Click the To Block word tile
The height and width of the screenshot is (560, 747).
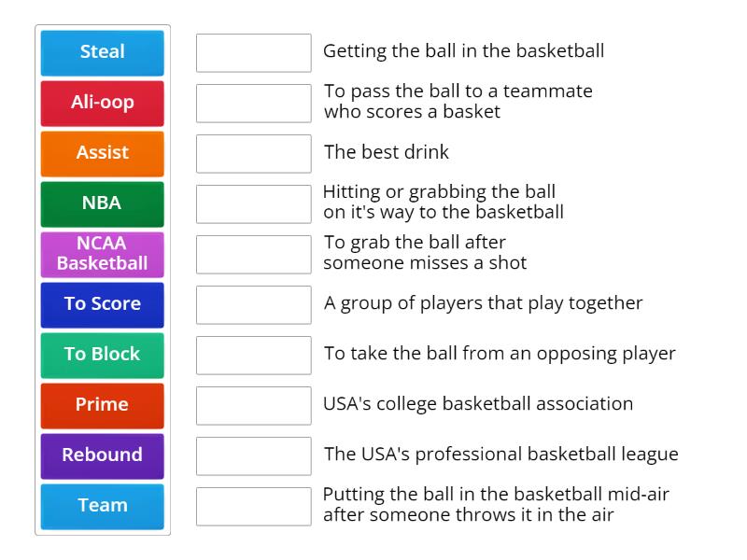tap(102, 355)
